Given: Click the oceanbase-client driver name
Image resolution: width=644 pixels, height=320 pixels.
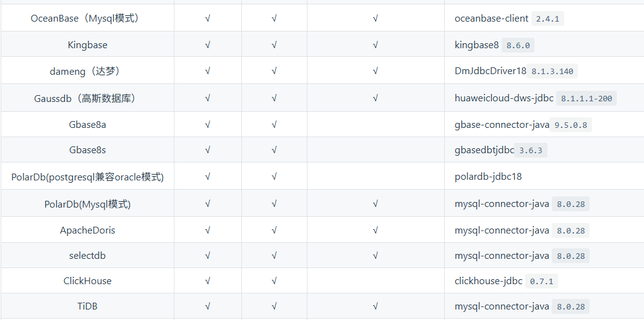Looking at the screenshot, I should pyautogui.click(x=491, y=19).
